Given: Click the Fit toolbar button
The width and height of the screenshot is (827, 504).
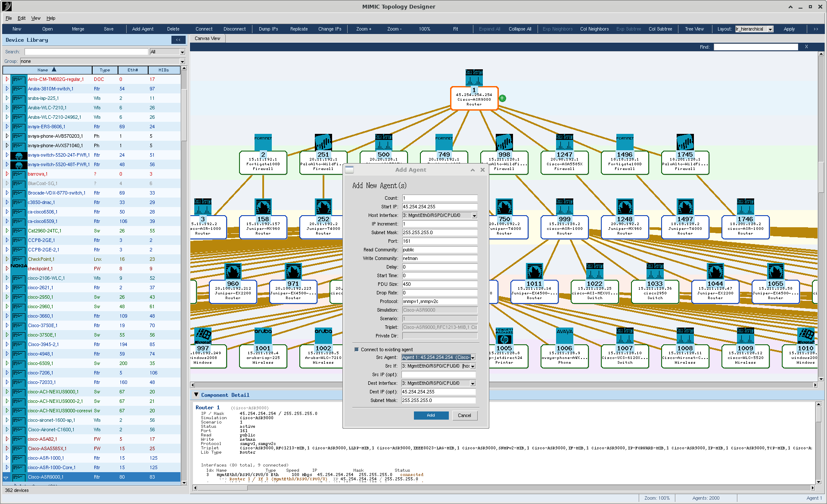Looking at the screenshot, I should 455,29.
